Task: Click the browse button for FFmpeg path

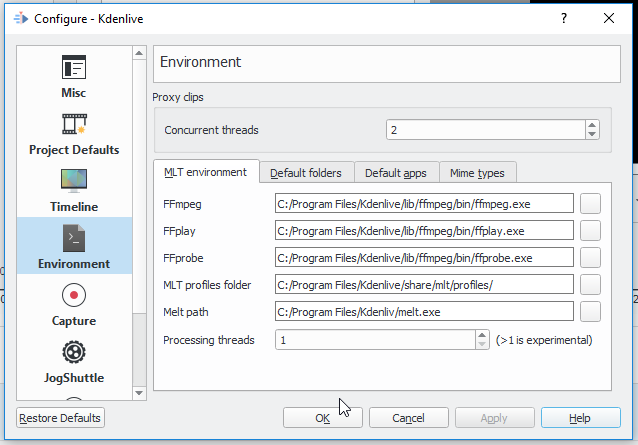Action: coord(590,204)
